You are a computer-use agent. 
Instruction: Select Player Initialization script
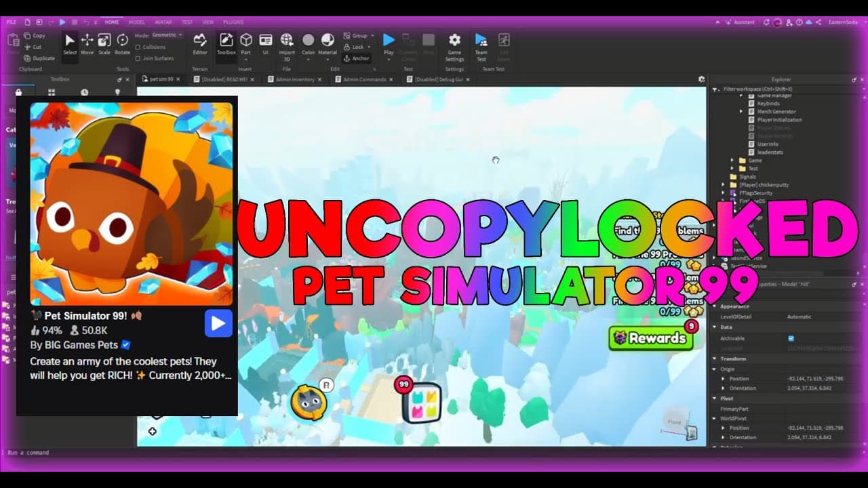click(x=779, y=119)
